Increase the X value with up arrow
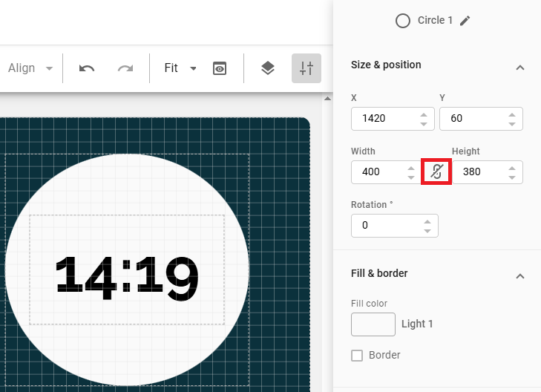Image resolution: width=541 pixels, height=392 pixels. 424,115
